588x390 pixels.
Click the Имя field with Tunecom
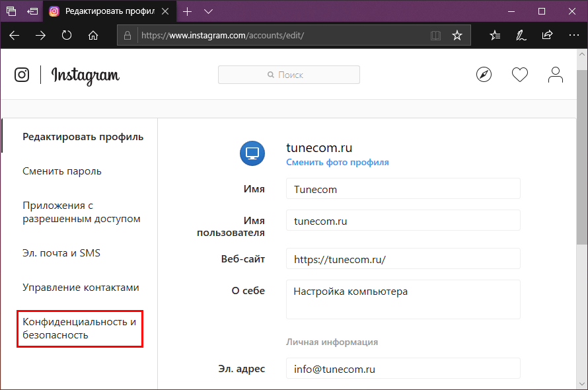403,188
